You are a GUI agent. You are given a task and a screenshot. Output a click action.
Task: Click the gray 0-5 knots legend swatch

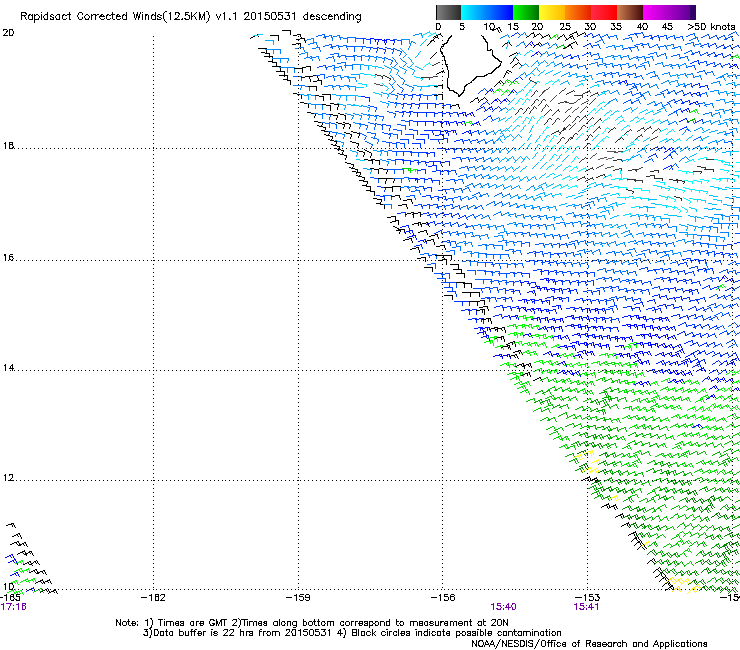448,12
